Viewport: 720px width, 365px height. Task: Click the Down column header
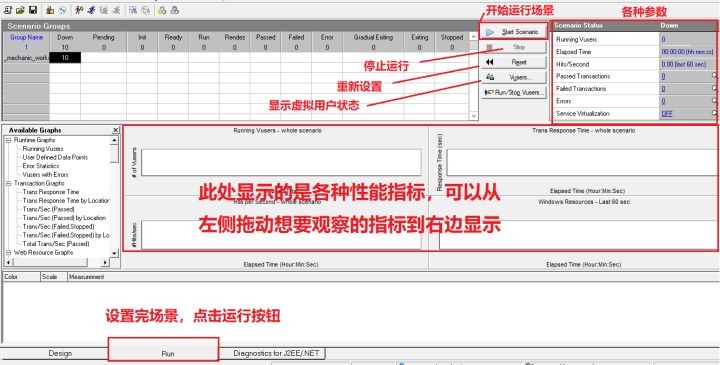pyautogui.click(x=65, y=37)
